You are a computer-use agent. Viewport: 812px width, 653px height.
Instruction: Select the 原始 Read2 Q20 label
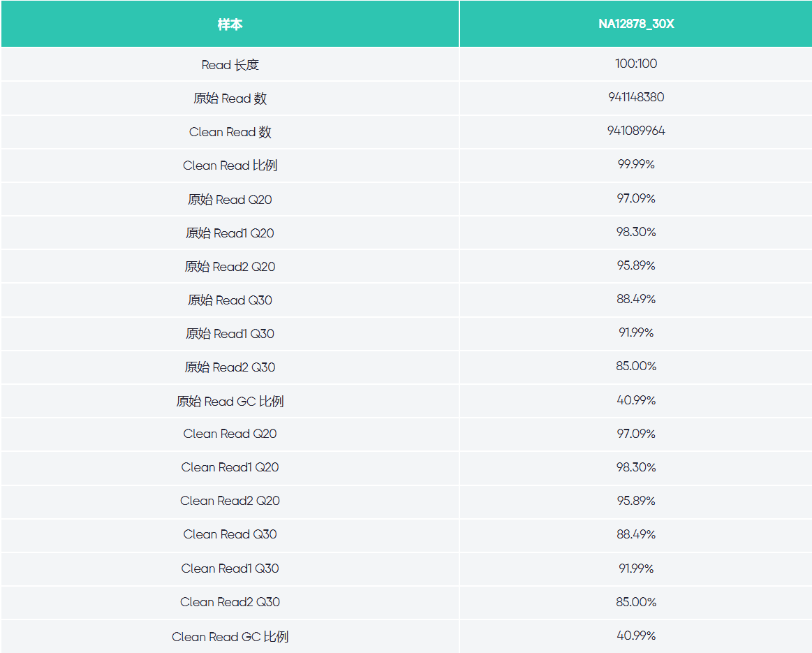pyautogui.click(x=230, y=266)
